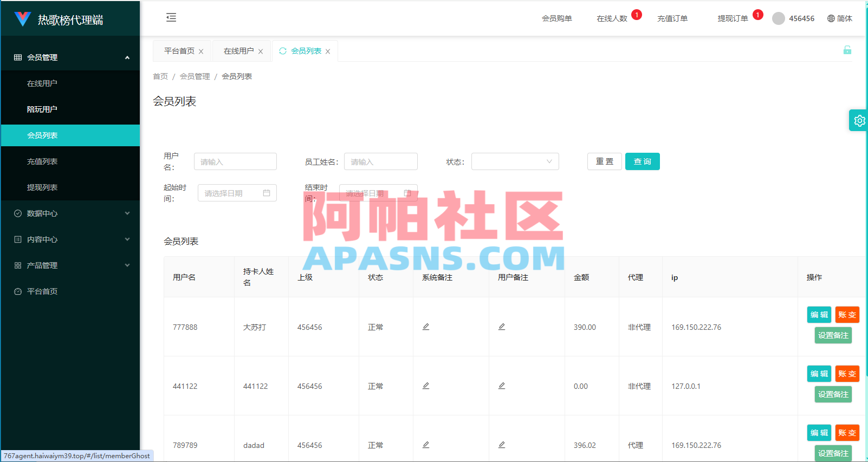The image size is (868, 462).
Task: Open 陪玩用户 in the sidebar
Action: click(70, 109)
